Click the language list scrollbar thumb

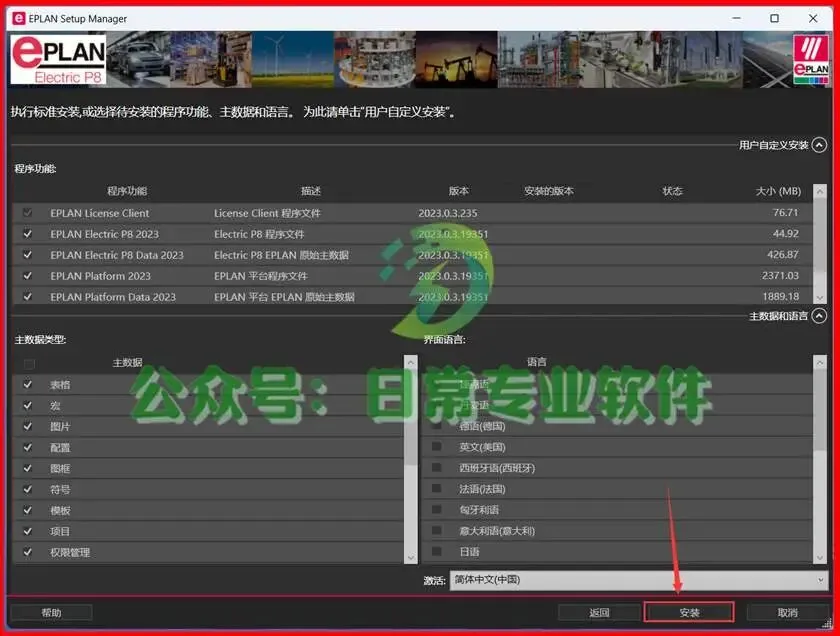coord(820,410)
